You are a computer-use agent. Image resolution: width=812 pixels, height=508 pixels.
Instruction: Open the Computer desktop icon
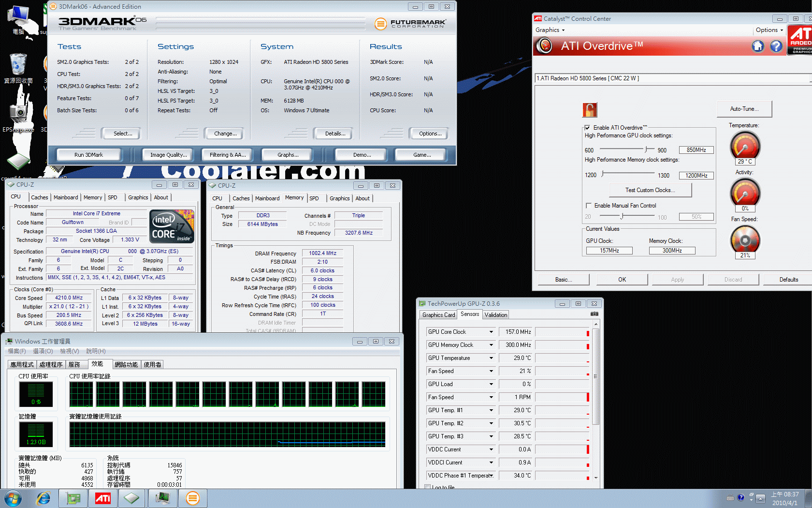coord(18,19)
